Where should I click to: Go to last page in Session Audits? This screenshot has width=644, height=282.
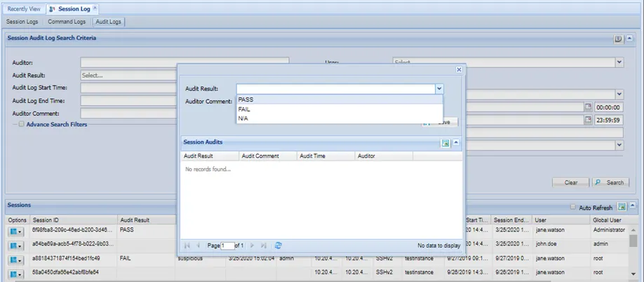264,246
